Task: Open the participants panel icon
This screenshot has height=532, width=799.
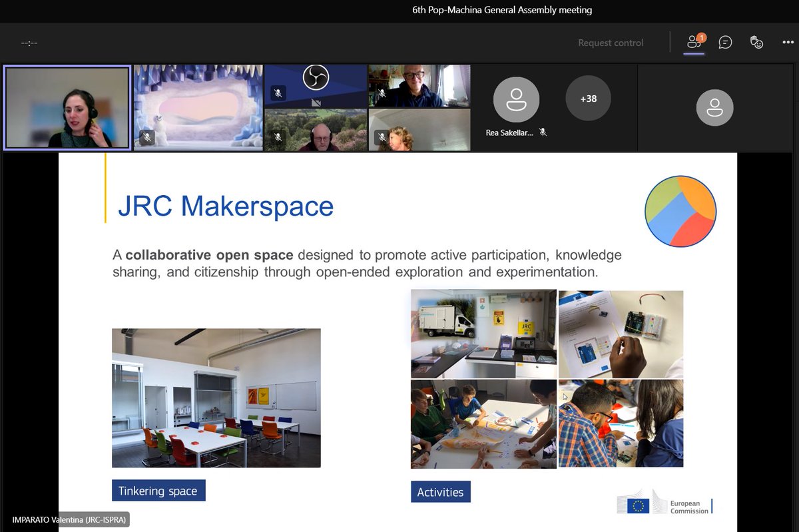Action: (694, 42)
